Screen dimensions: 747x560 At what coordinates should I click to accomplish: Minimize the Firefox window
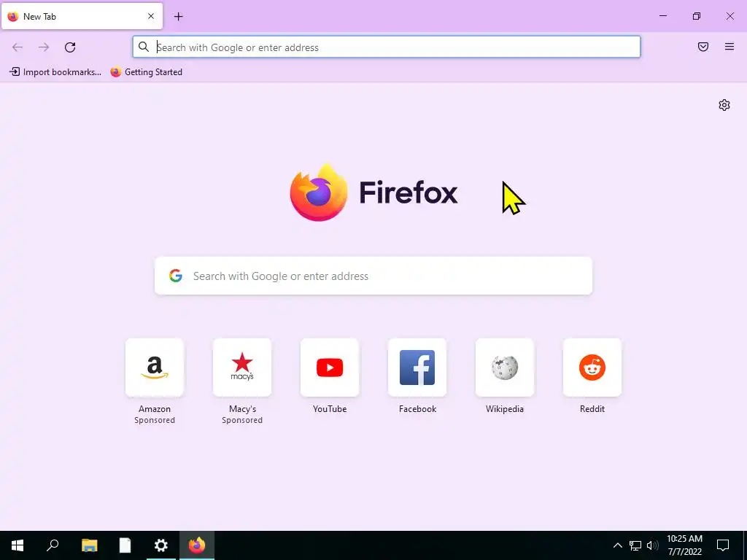(x=662, y=16)
